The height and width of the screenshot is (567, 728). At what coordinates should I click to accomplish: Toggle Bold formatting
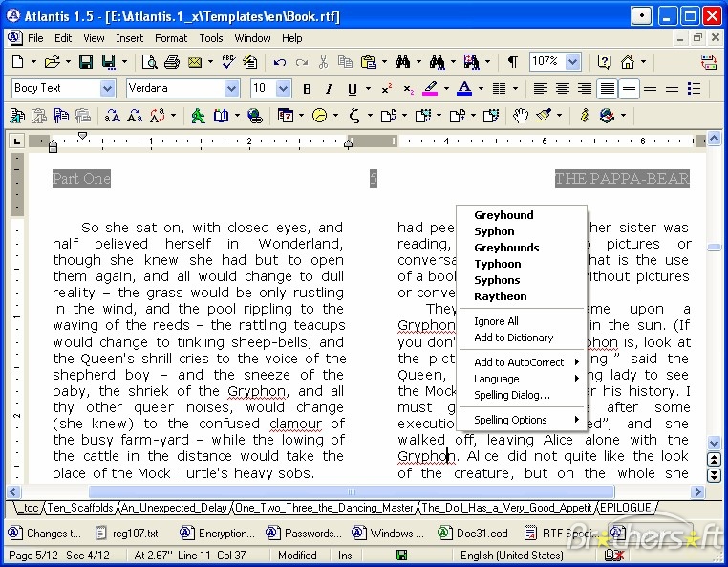pyautogui.click(x=307, y=88)
